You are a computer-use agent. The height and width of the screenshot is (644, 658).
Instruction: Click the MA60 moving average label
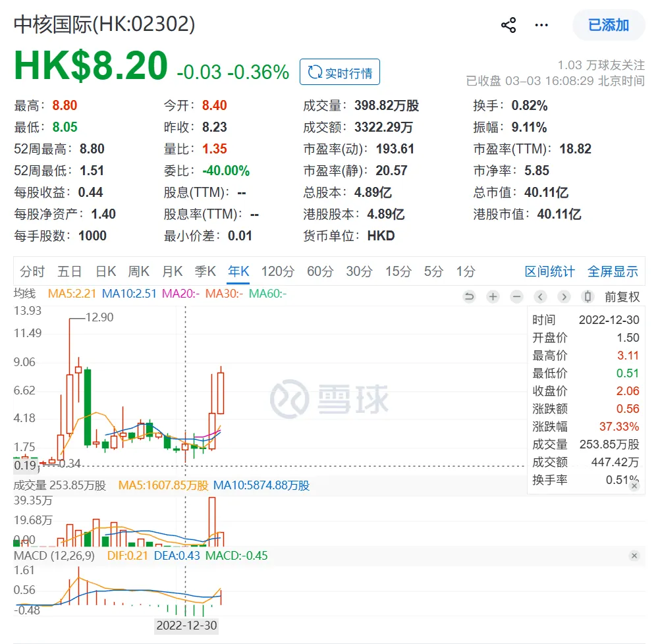[x=267, y=294]
